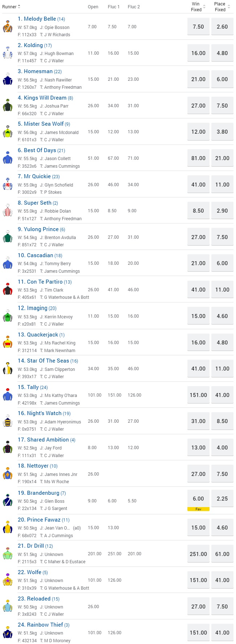Click Quackerjack's yellow-red silk icon
The width and height of the screenshot is (236, 644).
tap(8, 342)
